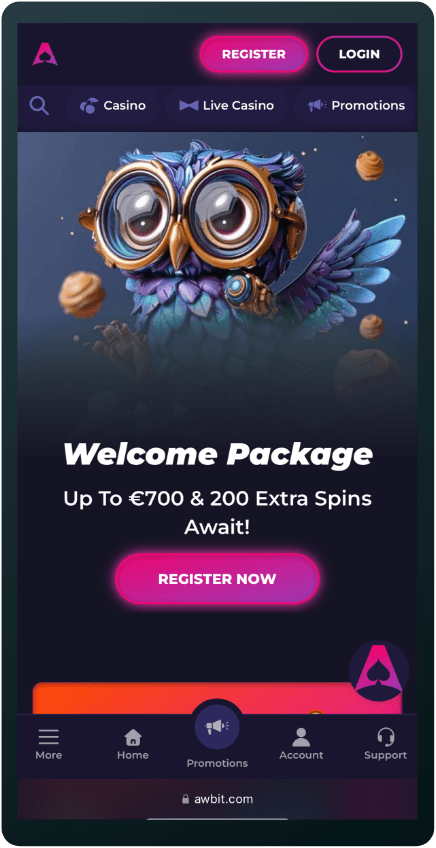
Task: Click the awbit.com address bar
Action: (x=217, y=799)
